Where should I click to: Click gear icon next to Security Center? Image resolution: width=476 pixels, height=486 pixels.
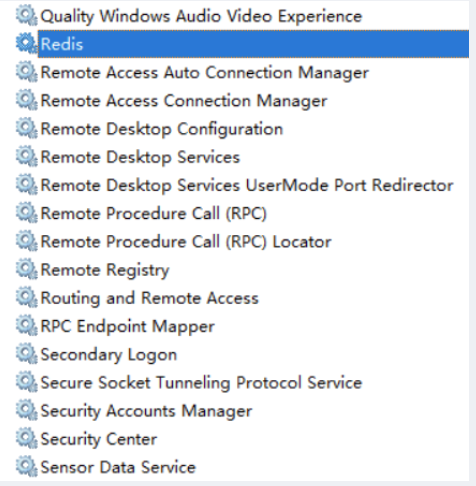point(27,438)
